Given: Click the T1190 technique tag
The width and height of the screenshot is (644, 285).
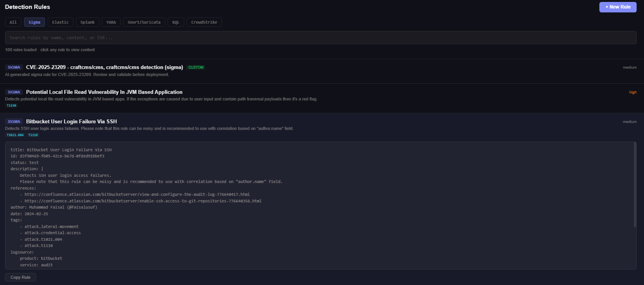Looking at the screenshot, I should point(12,105).
